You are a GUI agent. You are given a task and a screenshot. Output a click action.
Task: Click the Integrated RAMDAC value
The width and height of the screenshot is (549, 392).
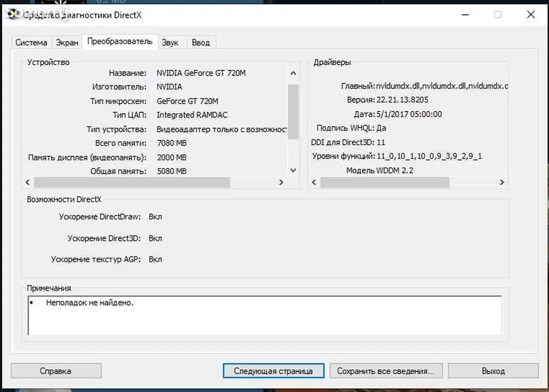192,115
